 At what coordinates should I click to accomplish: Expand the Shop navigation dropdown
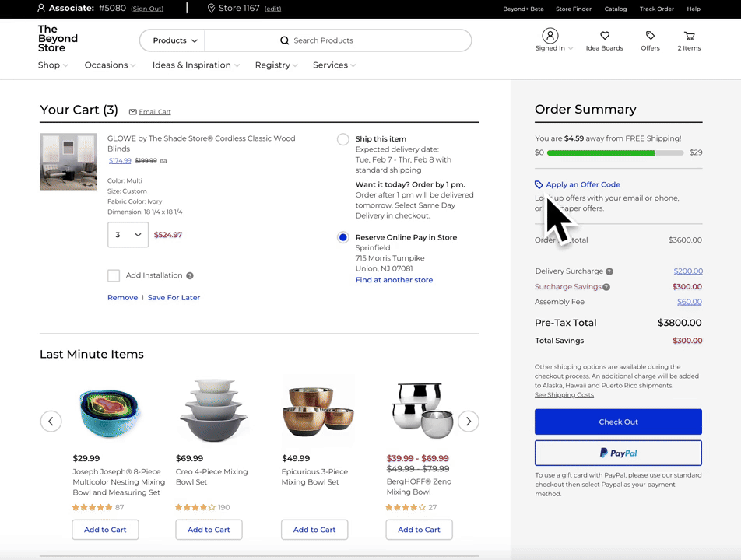[52, 65]
